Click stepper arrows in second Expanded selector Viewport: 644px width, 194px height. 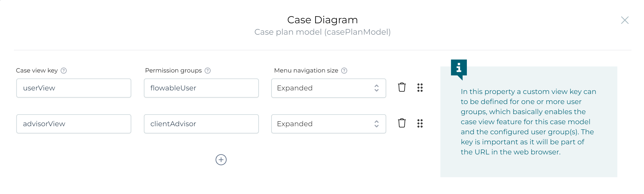[x=376, y=124]
